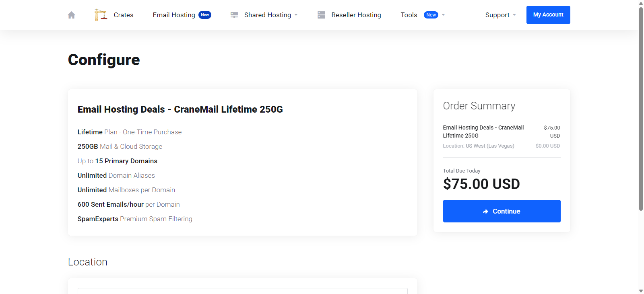Click the server icon beside Reseller Hosting

[x=321, y=15]
